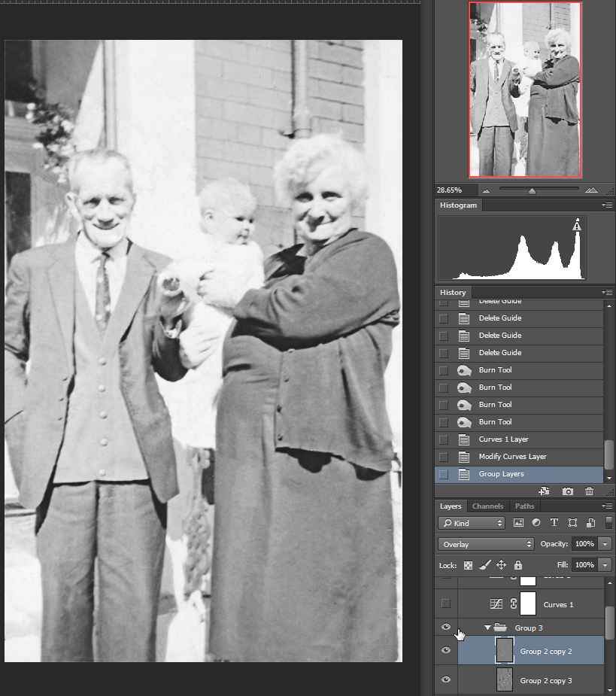This screenshot has width=616, height=696.
Task: Lock image pixels with the brush icon
Action: [x=485, y=564]
